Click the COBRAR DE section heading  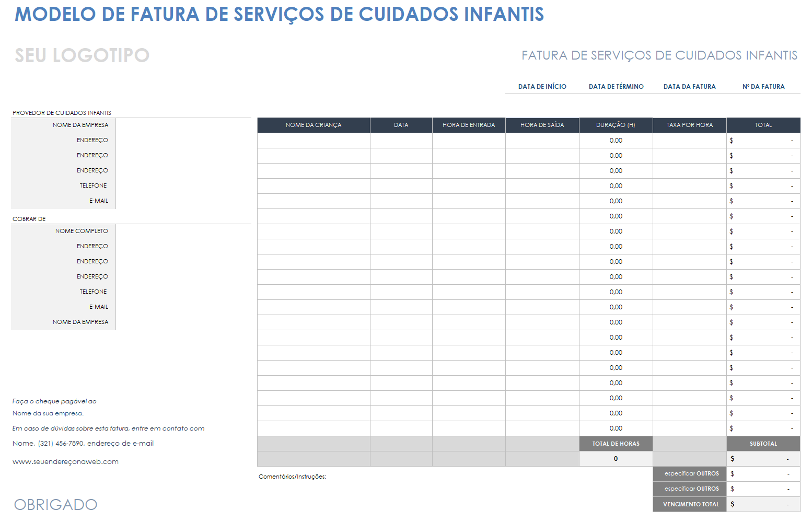click(29, 219)
